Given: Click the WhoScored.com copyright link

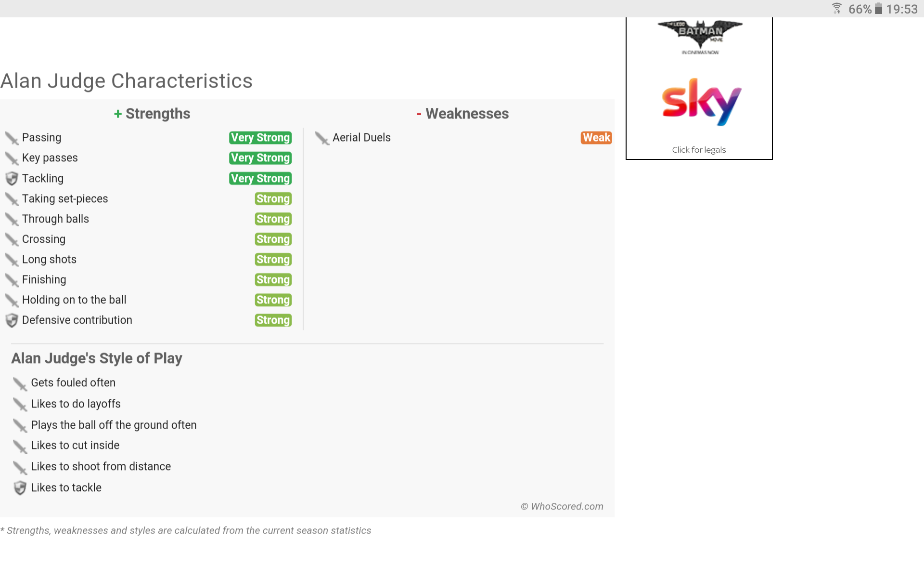Looking at the screenshot, I should point(562,506).
